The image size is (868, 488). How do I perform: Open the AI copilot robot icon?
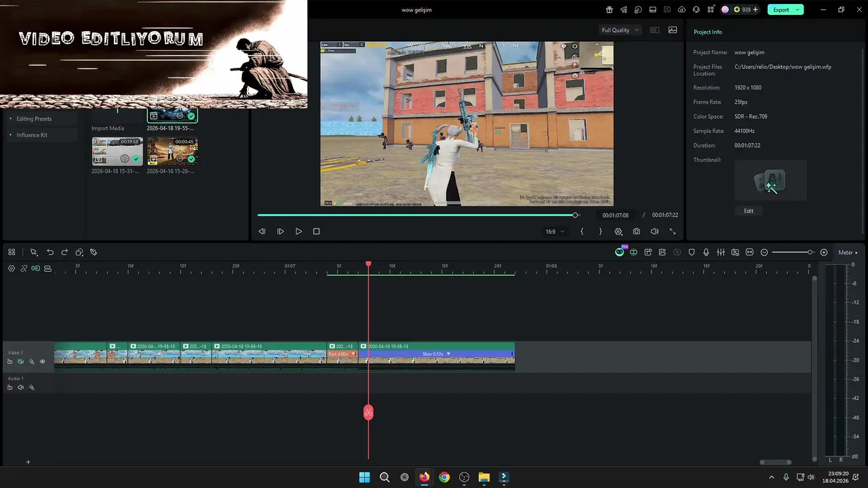pos(620,252)
